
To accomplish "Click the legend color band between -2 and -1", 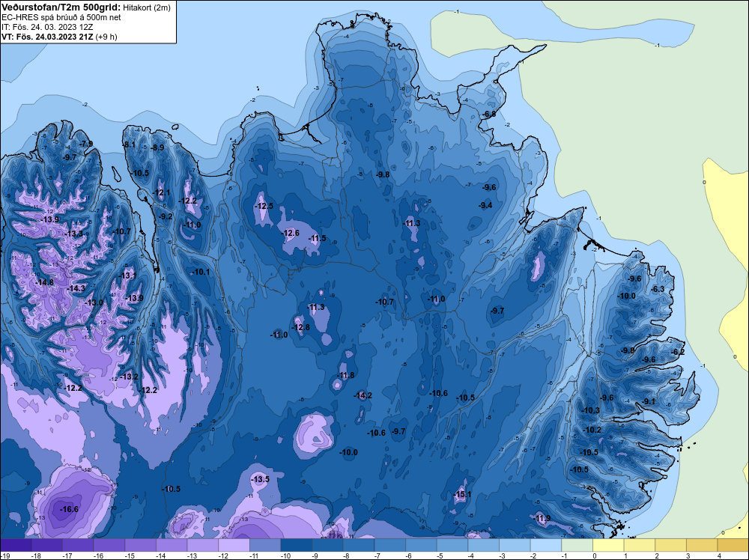I will 545,545.
